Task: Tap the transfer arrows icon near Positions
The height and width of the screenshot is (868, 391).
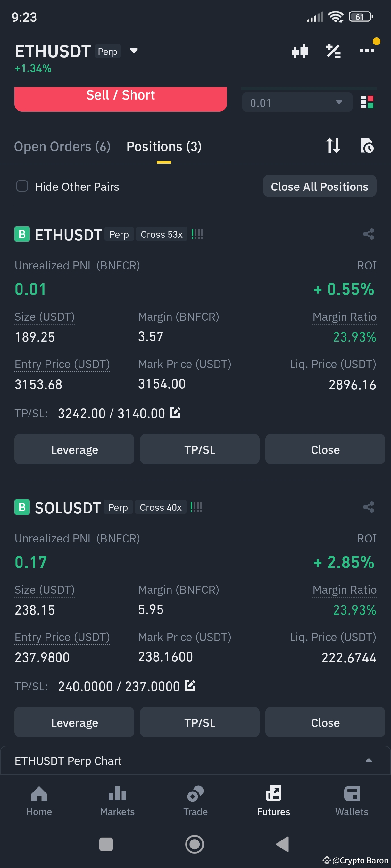Action: (333, 146)
